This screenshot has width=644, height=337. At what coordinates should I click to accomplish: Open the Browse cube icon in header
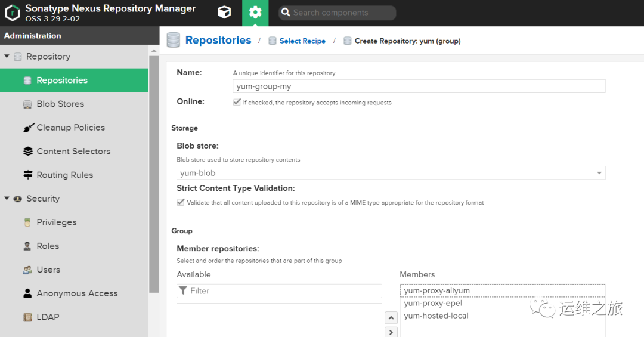pos(224,13)
